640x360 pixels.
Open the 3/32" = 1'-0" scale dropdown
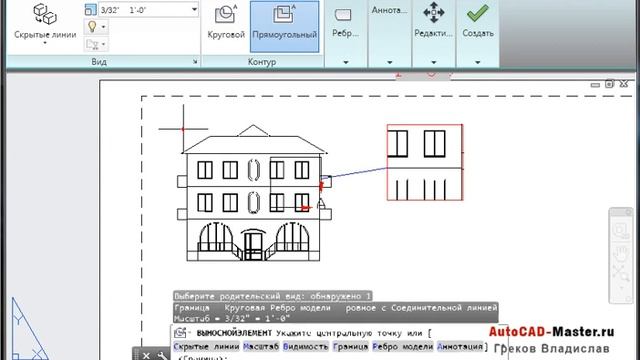[x=194, y=9]
